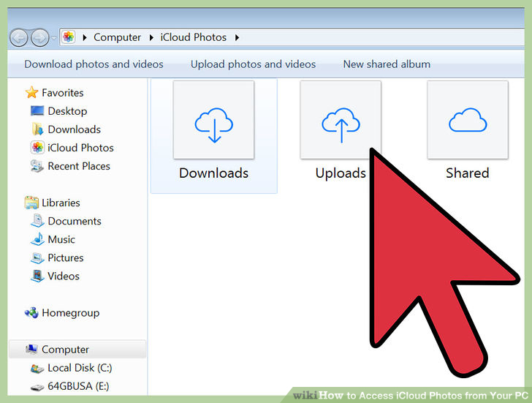Click New shared album
Viewport: 532px width, 403px height.
(x=387, y=64)
